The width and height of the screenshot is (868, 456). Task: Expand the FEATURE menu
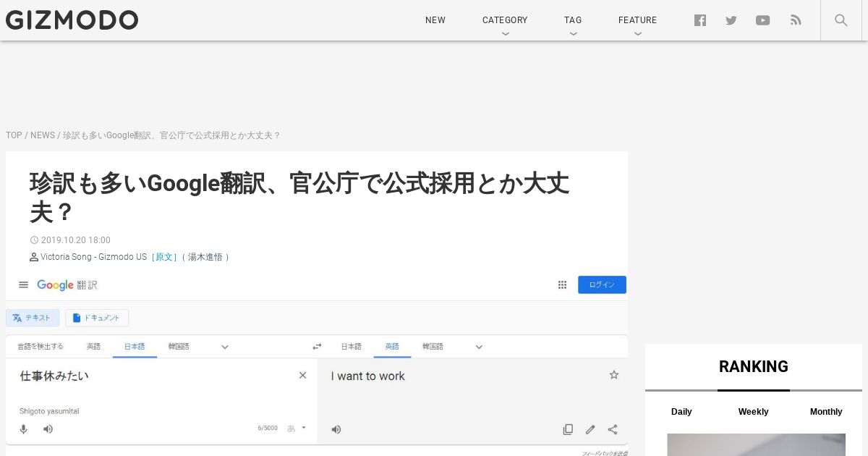point(637,20)
